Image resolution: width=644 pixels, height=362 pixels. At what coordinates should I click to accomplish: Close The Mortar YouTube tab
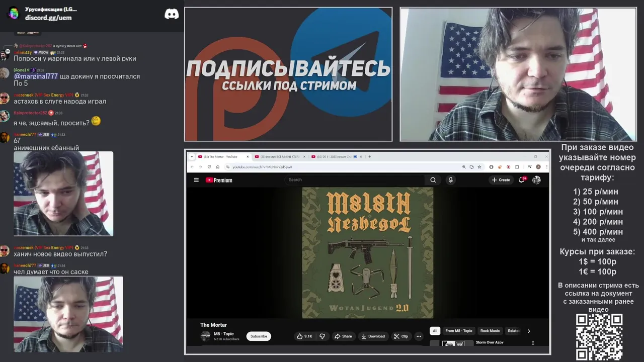point(248,156)
